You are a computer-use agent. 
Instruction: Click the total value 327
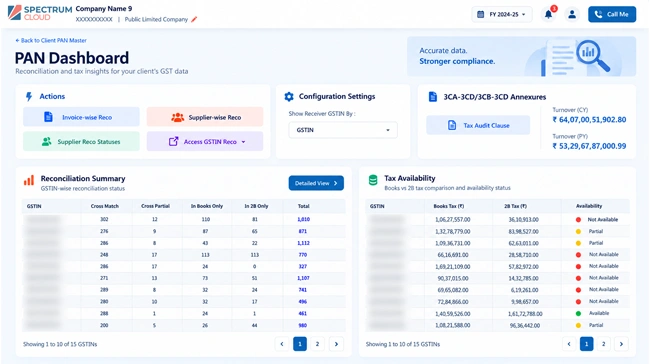[303, 266]
